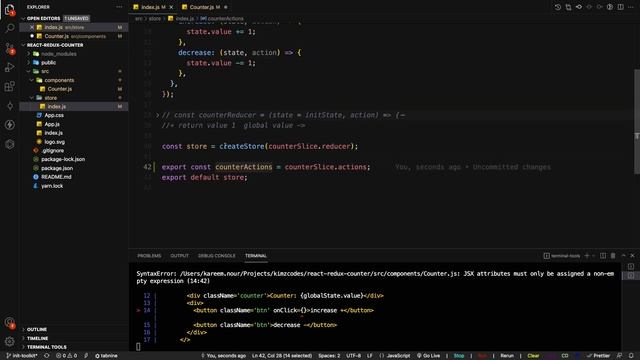Maximize the panel with caret icon
Viewport: 640px width, 360px height.
[x=623, y=256]
